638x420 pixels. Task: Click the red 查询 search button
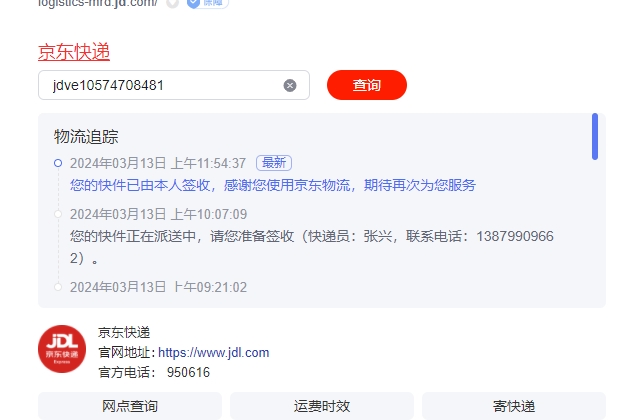[367, 85]
